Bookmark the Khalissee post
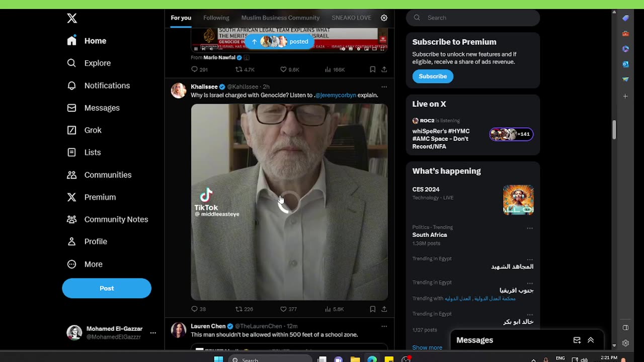The width and height of the screenshot is (644, 362). click(x=372, y=309)
